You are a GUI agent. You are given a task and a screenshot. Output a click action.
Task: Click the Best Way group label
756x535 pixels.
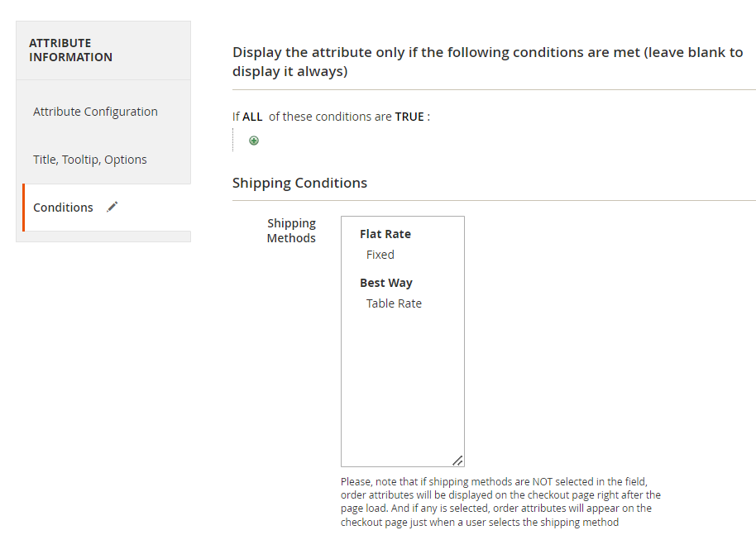385,283
